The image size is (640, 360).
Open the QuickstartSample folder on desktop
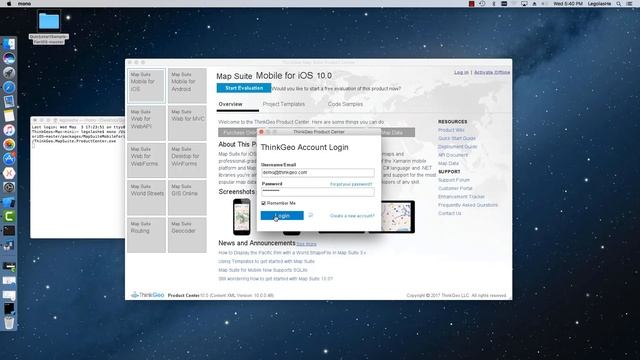click(49, 27)
